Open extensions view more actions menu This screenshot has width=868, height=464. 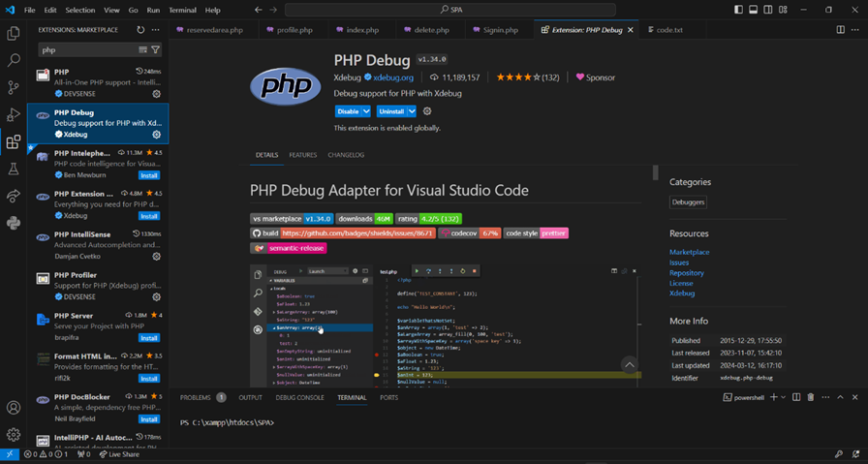(156, 30)
